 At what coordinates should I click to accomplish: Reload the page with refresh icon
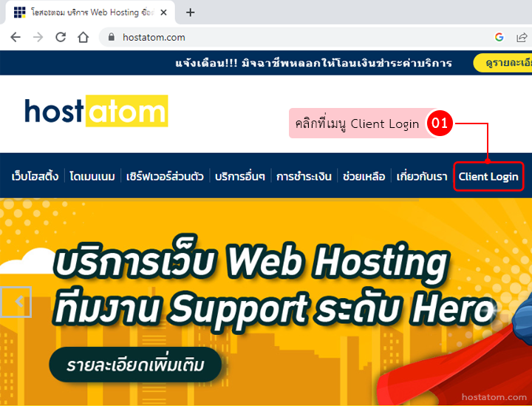pyautogui.click(x=61, y=37)
